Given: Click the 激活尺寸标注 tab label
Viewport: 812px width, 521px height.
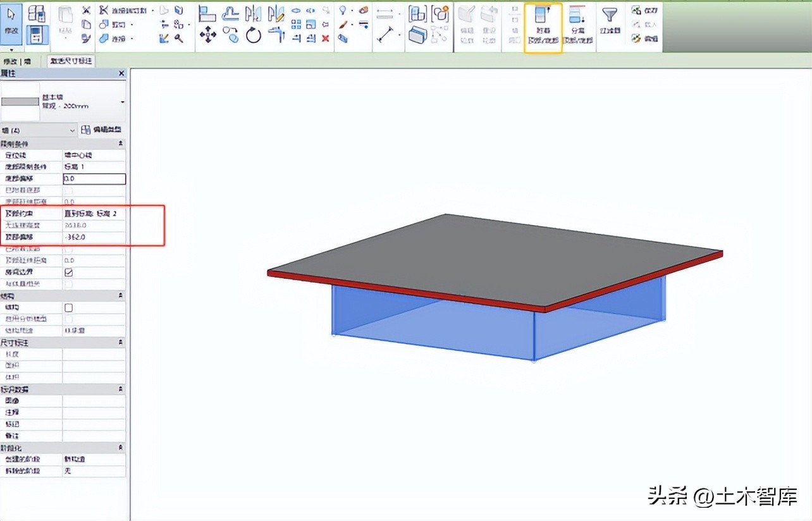Looking at the screenshot, I should pos(70,61).
